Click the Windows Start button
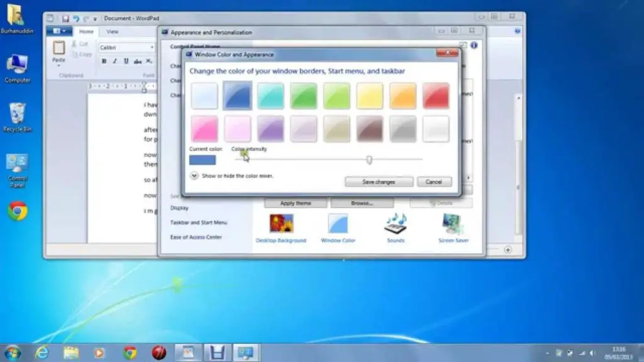644x362 pixels. click(x=13, y=353)
